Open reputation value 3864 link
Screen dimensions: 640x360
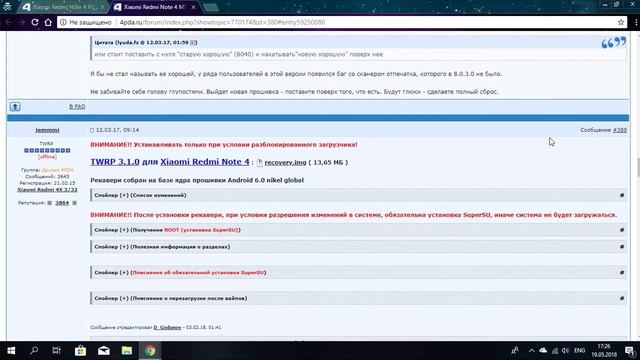click(62, 203)
